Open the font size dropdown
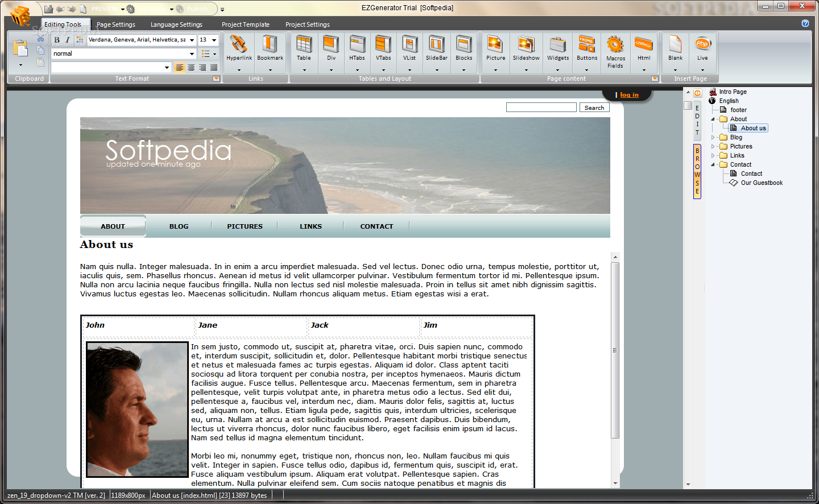The image size is (819, 504). tap(214, 40)
